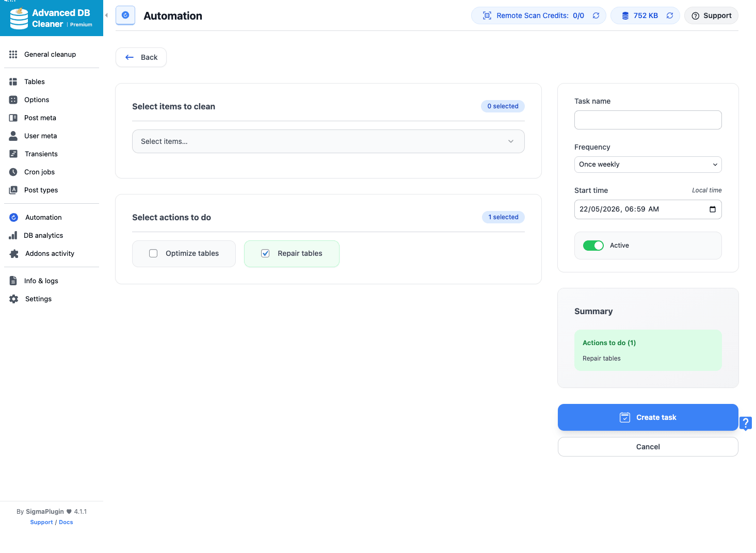Click the Start time date field
Screen dimensions: 756x553
648,209
